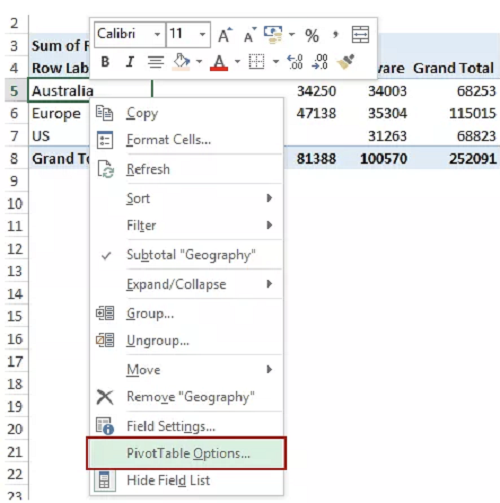The image size is (500, 503).
Task: Open PivotTable Options...
Action: (x=187, y=453)
